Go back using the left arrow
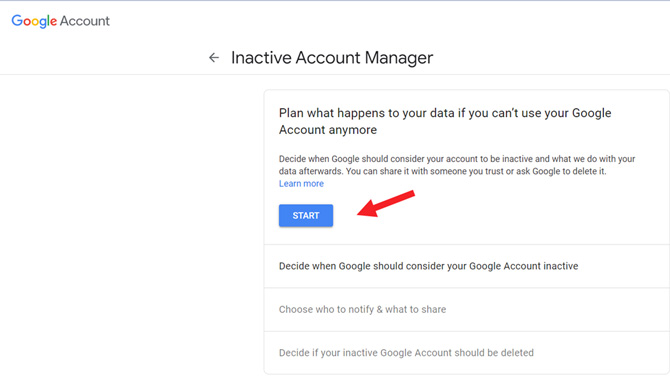The image size is (670, 377). (x=214, y=58)
